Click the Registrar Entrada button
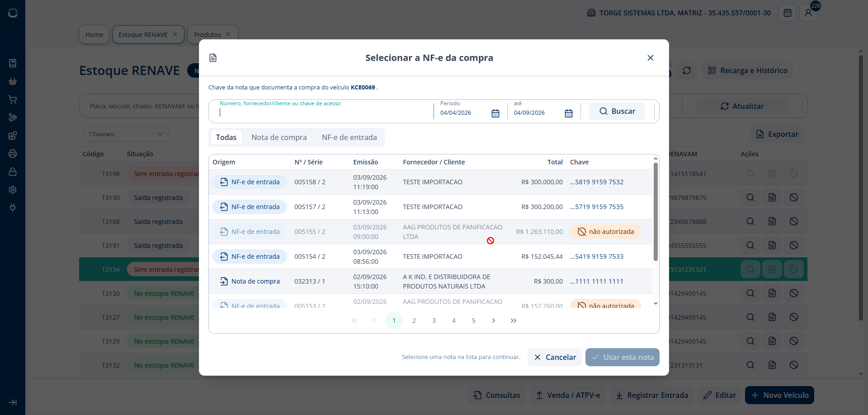Screen dimensions: 868x415 point(651,395)
